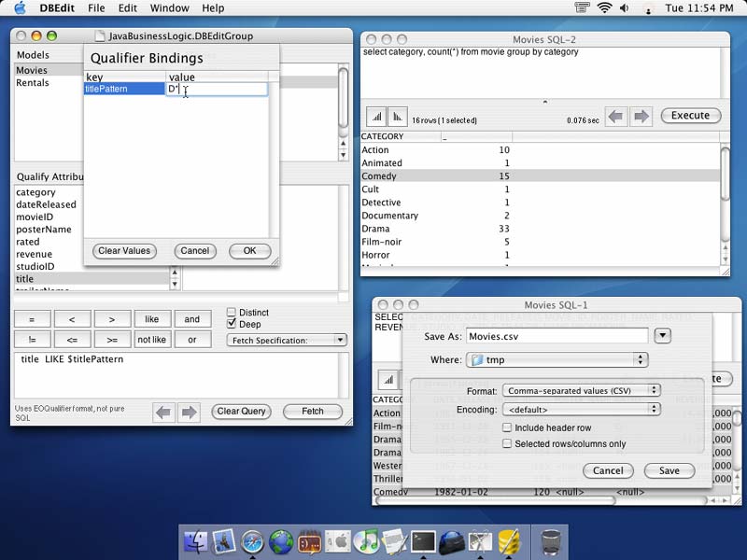Launch iTunes from the Dock
Image resolution: width=747 pixels, height=560 pixels.
[365, 541]
